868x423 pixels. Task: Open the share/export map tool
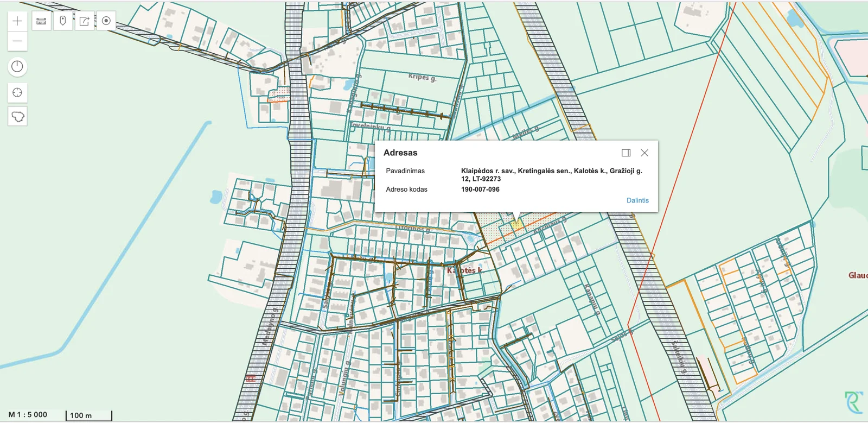(85, 21)
